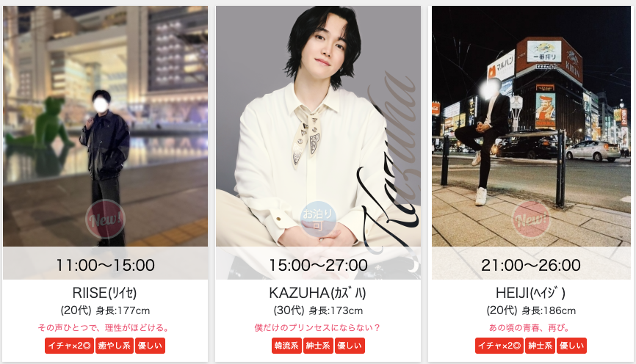Select the HEIJI(ヘイジ) name link
This screenshot has width=636, height=364.
click(530, 293)
